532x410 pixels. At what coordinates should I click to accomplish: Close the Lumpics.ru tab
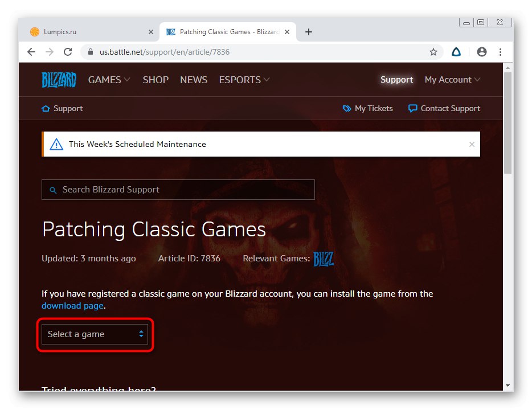pos(151,32)
